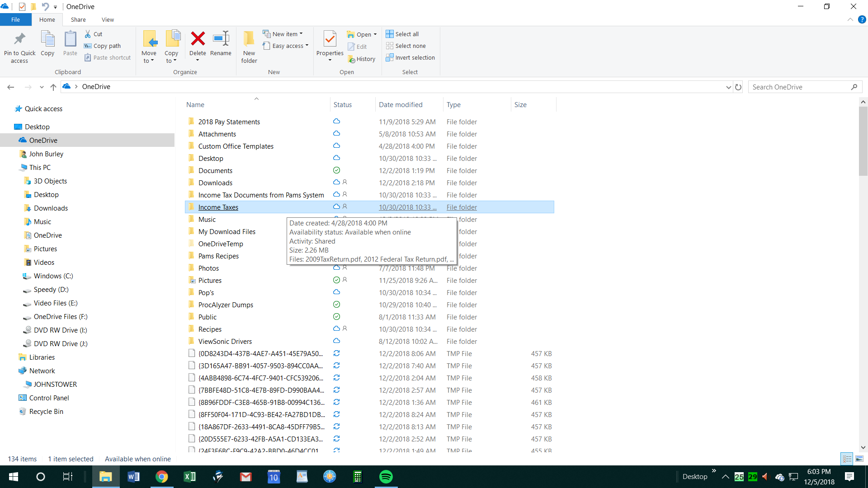
Task: Click the New folder icon
Action: click(249, 39)
